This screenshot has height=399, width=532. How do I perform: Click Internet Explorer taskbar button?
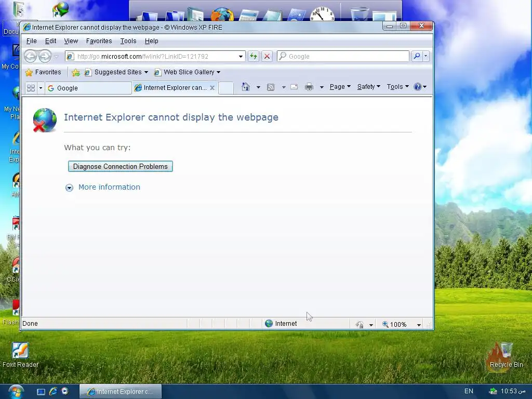click(x=121, y=392)
